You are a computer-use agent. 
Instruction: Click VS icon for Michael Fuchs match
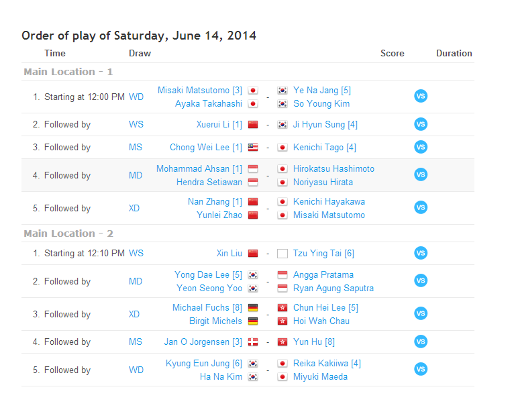point(421,314)
